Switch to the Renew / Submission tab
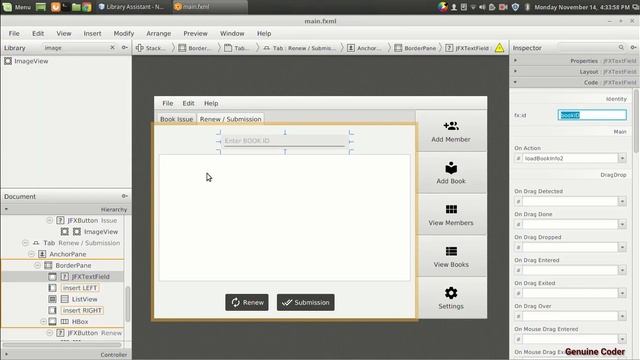 click(230, 119)
